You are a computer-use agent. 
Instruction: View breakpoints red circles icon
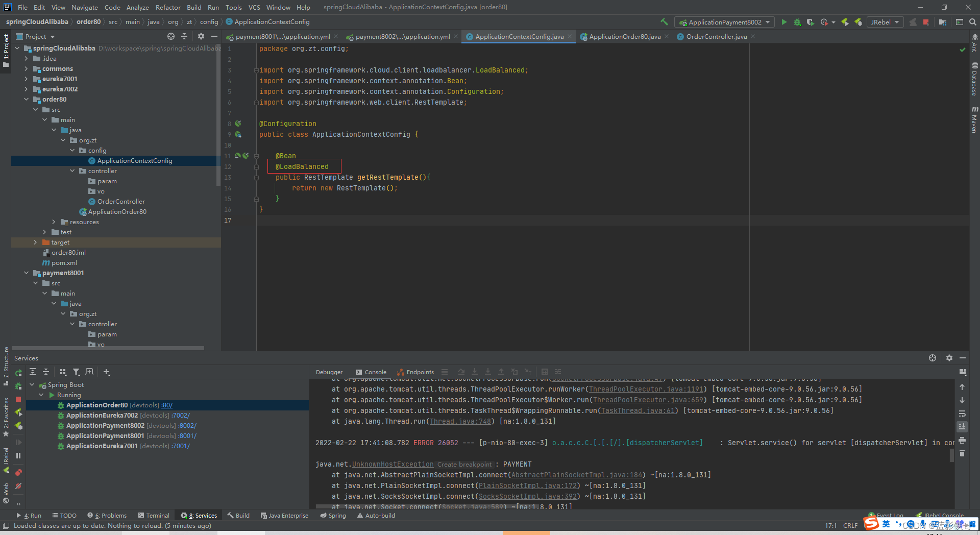point(18,472)
